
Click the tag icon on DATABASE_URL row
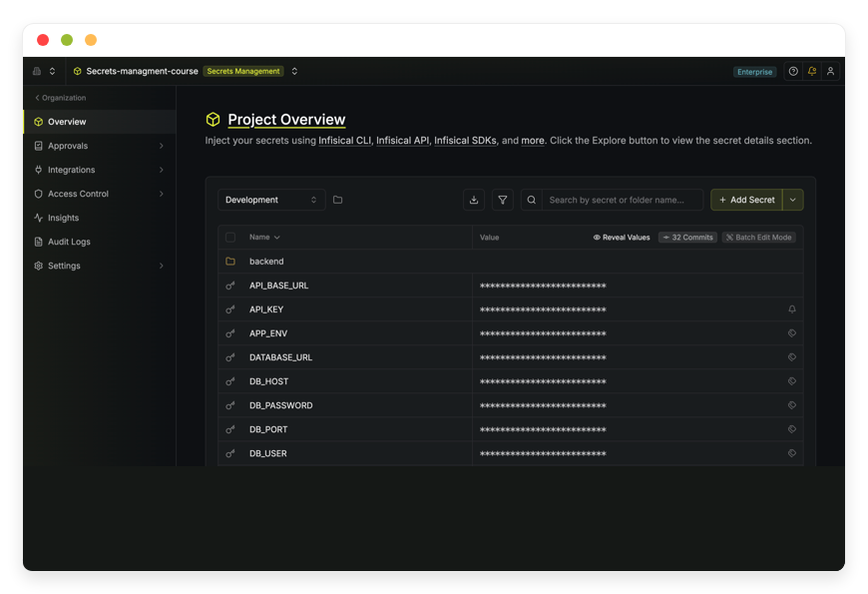pos(792,357)
